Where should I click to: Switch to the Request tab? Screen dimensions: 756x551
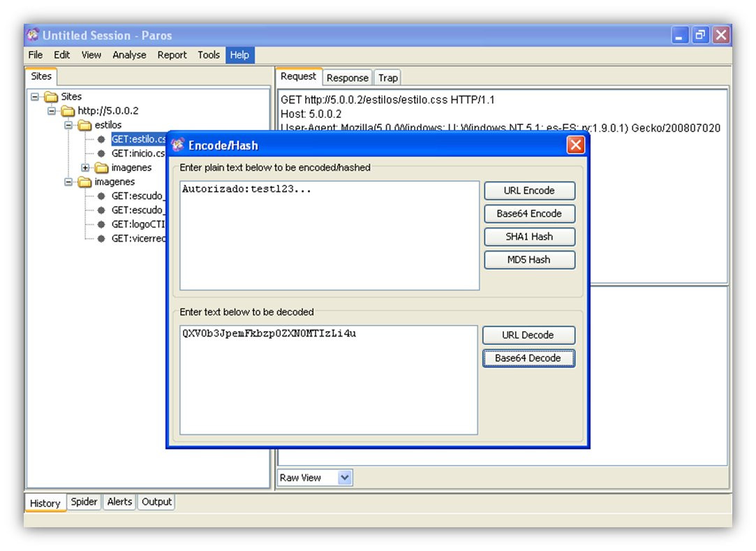pos(299,76)
